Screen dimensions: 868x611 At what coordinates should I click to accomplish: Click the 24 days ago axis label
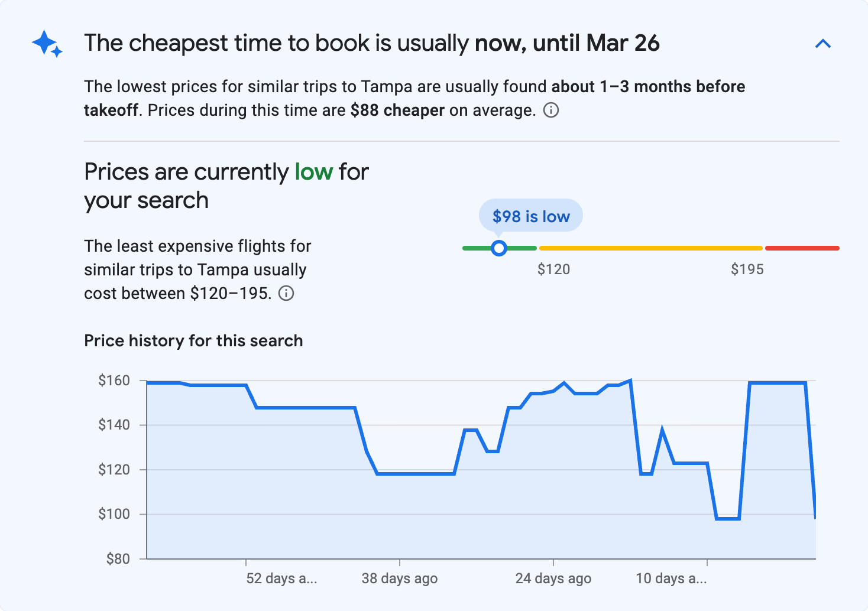(553, 578)
